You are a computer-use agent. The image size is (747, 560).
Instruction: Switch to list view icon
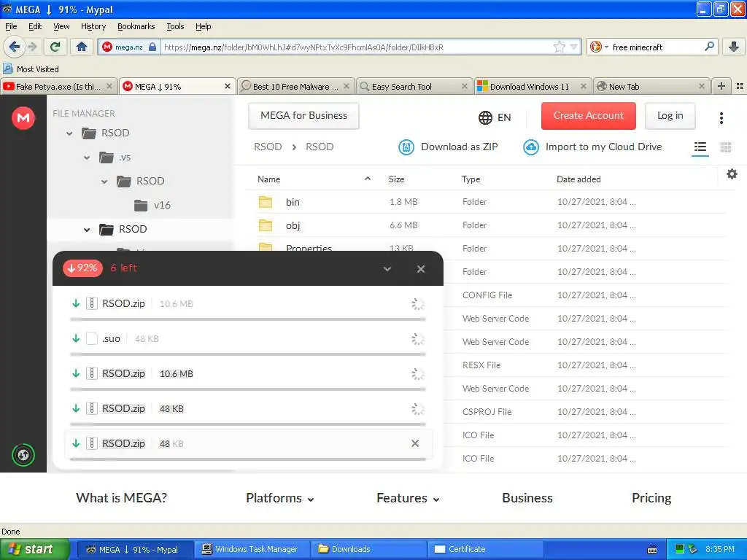[700, 147]
